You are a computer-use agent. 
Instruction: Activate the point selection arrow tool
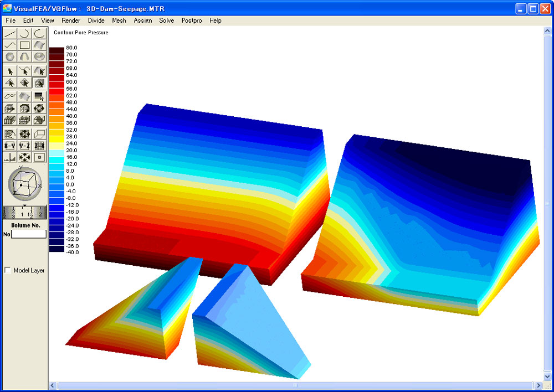10,71
